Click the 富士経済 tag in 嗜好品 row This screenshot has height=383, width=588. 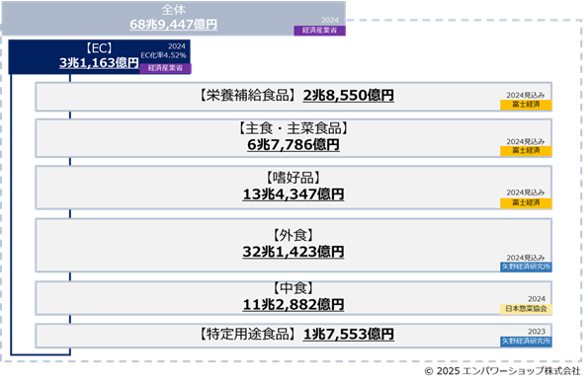point(526,203)
